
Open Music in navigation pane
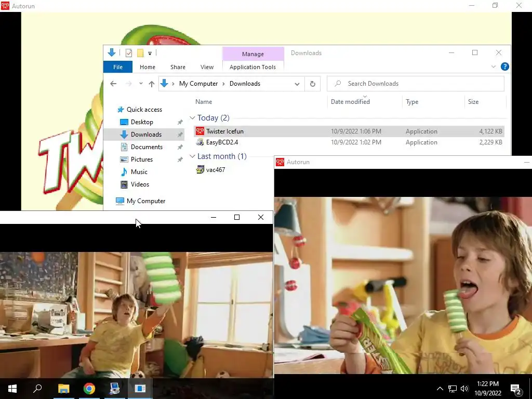pos(139,172)
